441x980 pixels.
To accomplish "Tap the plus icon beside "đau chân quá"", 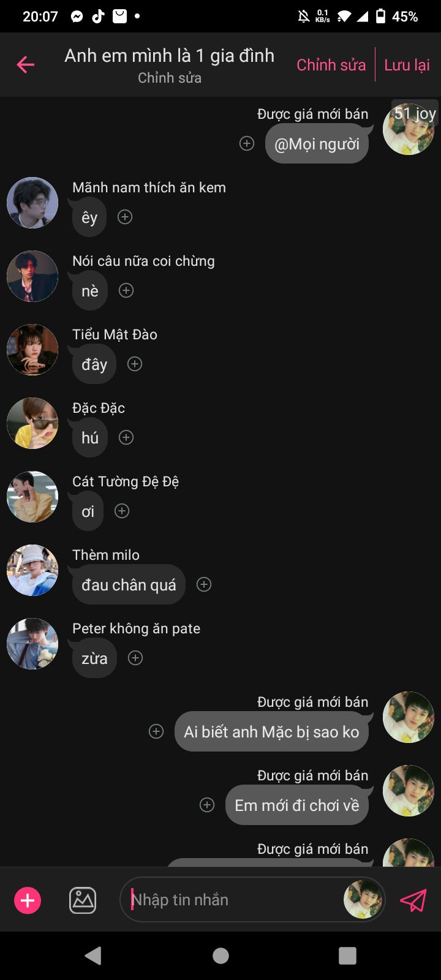I will point(204,584).
